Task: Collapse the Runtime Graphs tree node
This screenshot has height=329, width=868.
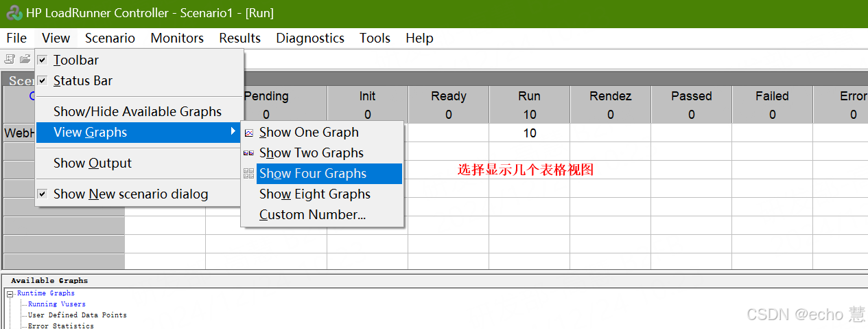Action: point(10,294)
